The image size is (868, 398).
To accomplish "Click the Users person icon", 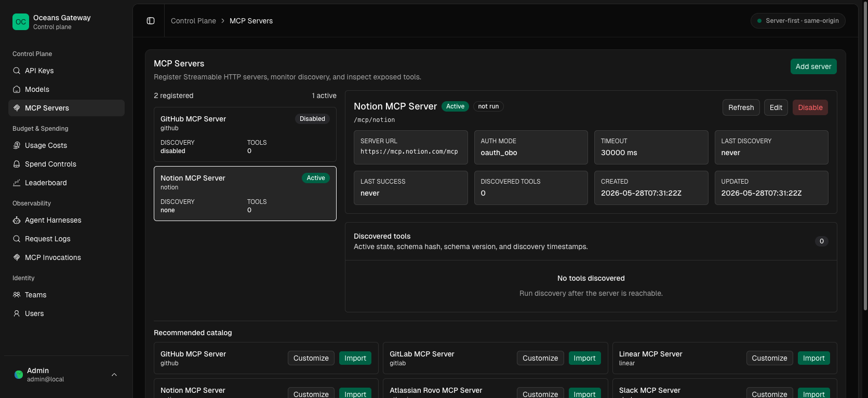I will (x=17, y=313).
